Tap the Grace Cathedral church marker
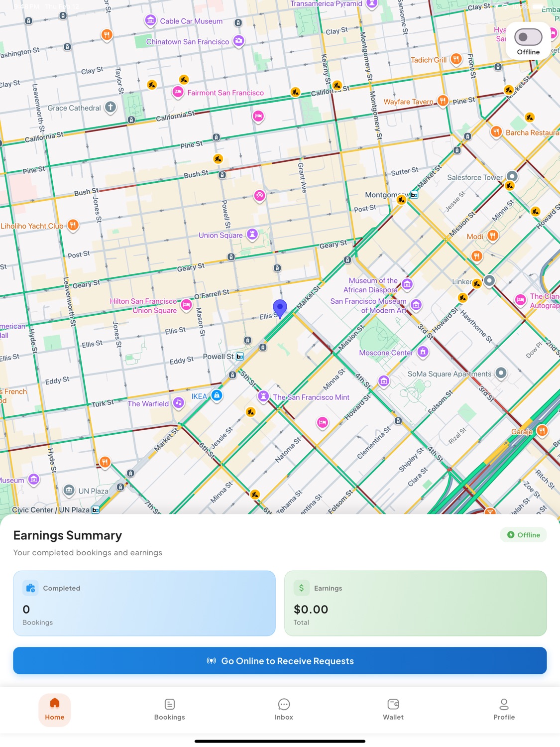 coord(111,107)
